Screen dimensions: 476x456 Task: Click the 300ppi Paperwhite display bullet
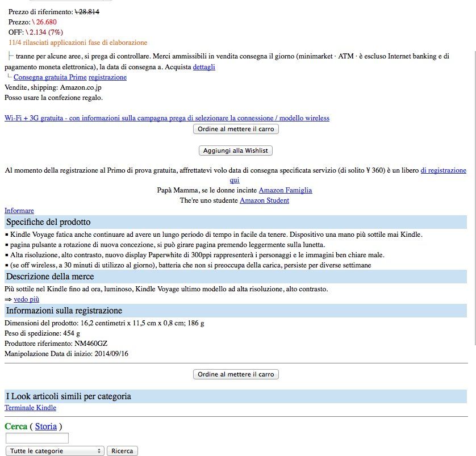coord(195,255)
